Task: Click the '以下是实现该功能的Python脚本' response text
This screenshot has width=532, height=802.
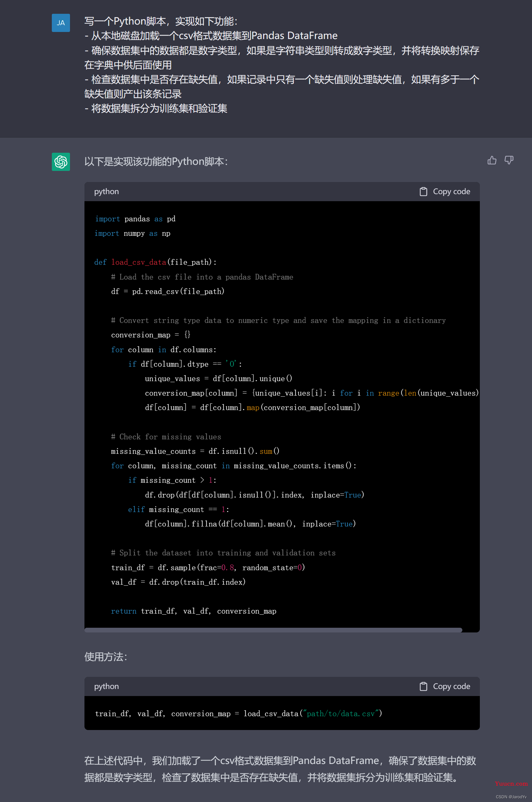Action: pos(156,162)
